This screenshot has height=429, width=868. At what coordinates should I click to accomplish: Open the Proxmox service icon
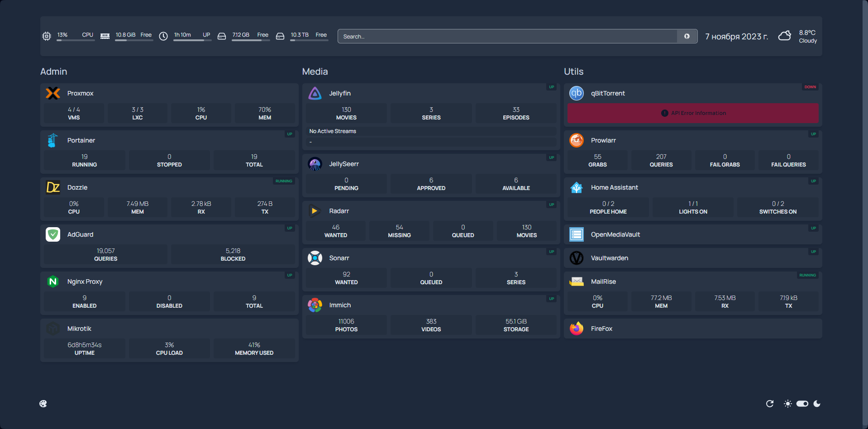tap(53, 93)
